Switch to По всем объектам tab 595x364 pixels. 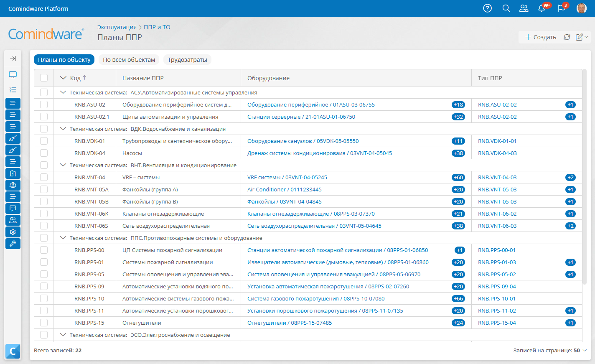(x=129, y=60)
